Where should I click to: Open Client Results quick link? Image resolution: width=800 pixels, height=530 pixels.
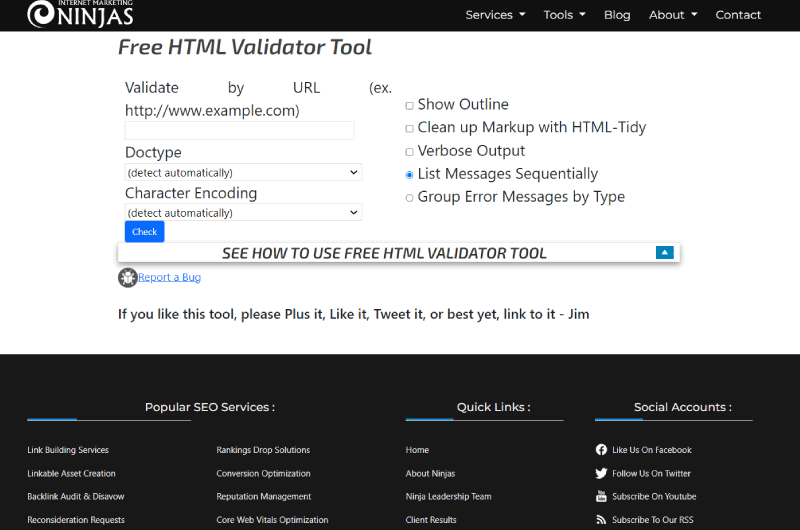point(431,520)
